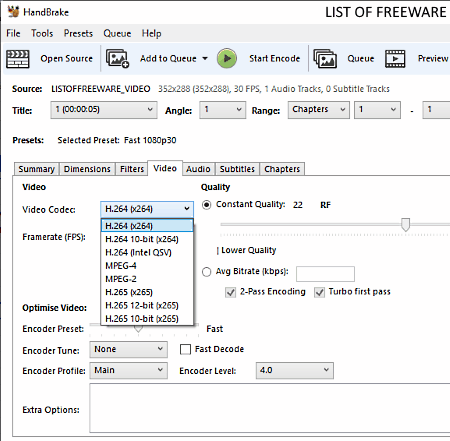Click the Open Source label
450x441 pixels.
click(x=66, y=59)
